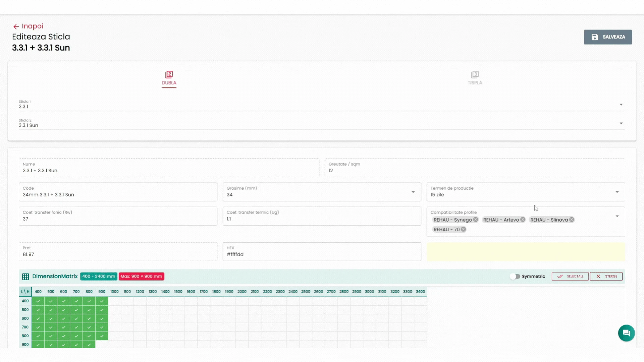This screenshot has height=362, width=644.
Task: Click the SALVEAZA button
Action: coord(607,37)
